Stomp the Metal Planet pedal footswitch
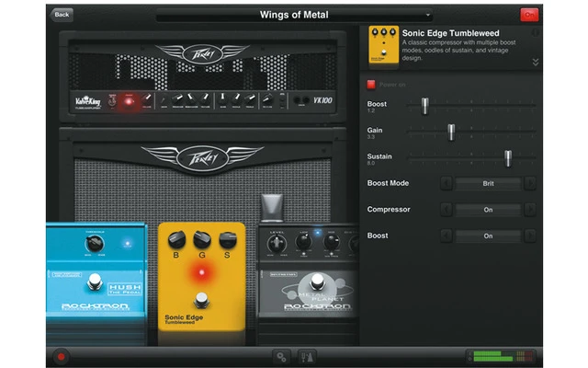The height and width of the screenshot is (368, 588). (x=317, y=281)
